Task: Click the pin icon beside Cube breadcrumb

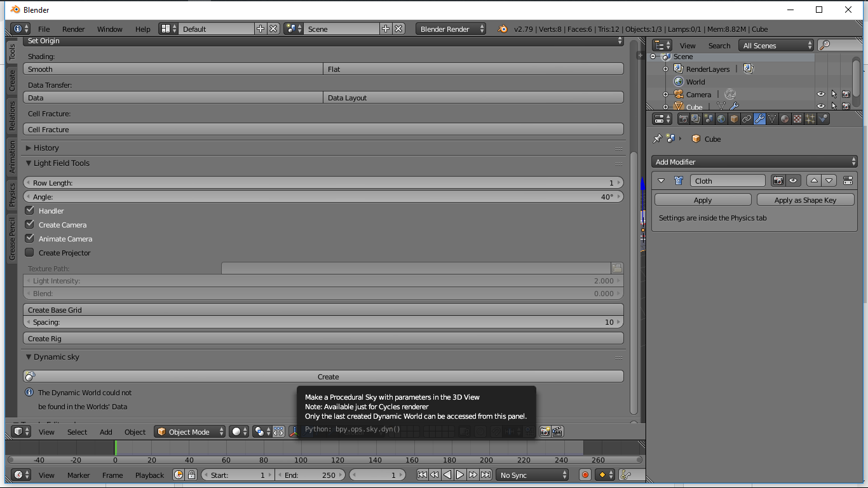Action: 658,139
